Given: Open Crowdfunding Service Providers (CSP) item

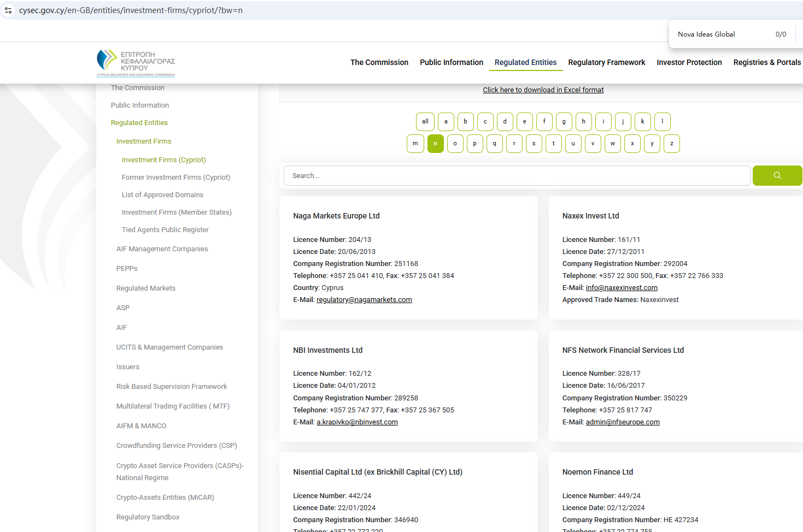Looking at the screenshot, I should 177,446.
